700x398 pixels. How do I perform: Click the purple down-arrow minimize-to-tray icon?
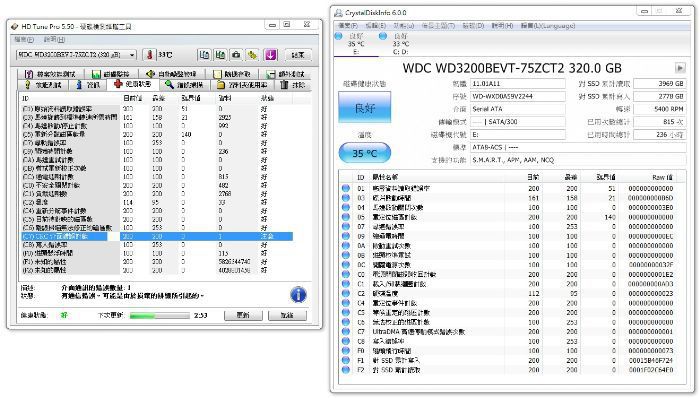pyautogui.click(x=271, y=55)
